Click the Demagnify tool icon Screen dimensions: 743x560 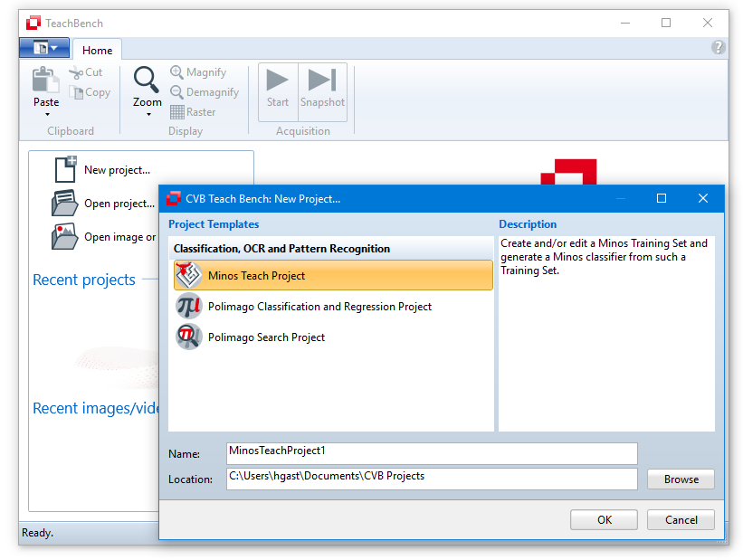tap(177, 92)
